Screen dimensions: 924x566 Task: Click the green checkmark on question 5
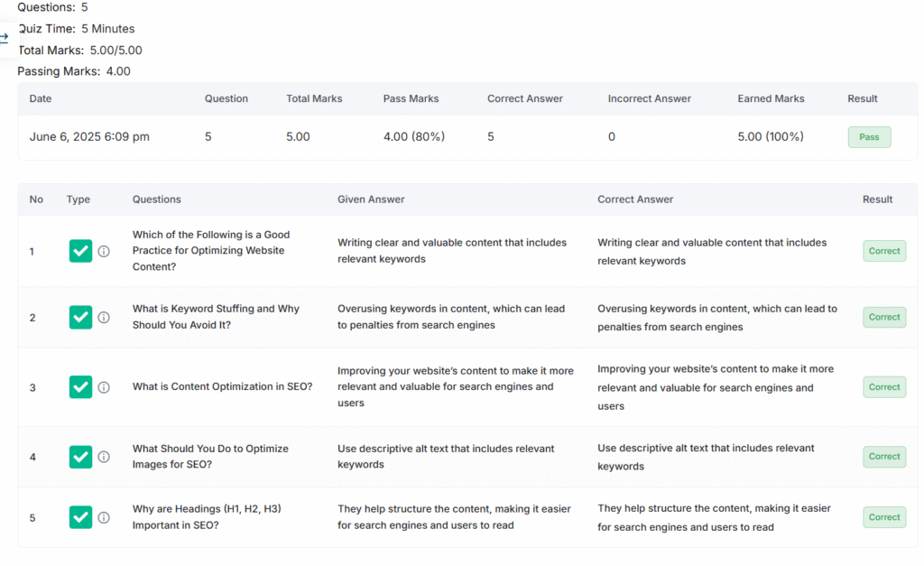click(x=81, y=517)
